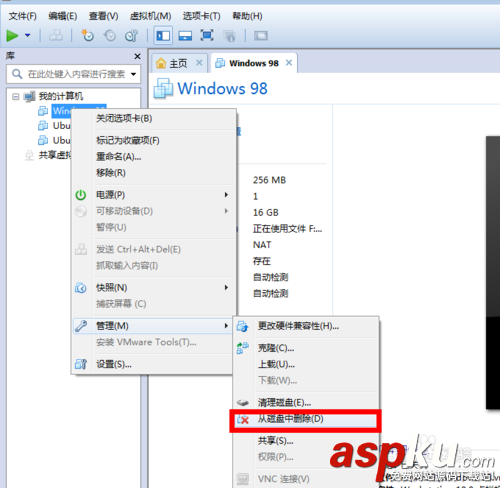The height and width of the screenshot is (488, 500).
Task: Open the 查看(V) menu
Action: pos(103,16)
